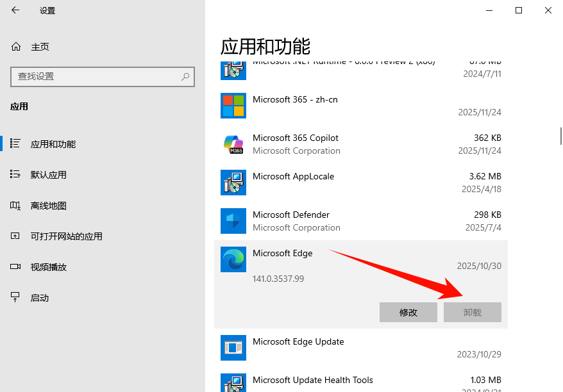Click the Microsoft Edge app icon

click(233, 259)
